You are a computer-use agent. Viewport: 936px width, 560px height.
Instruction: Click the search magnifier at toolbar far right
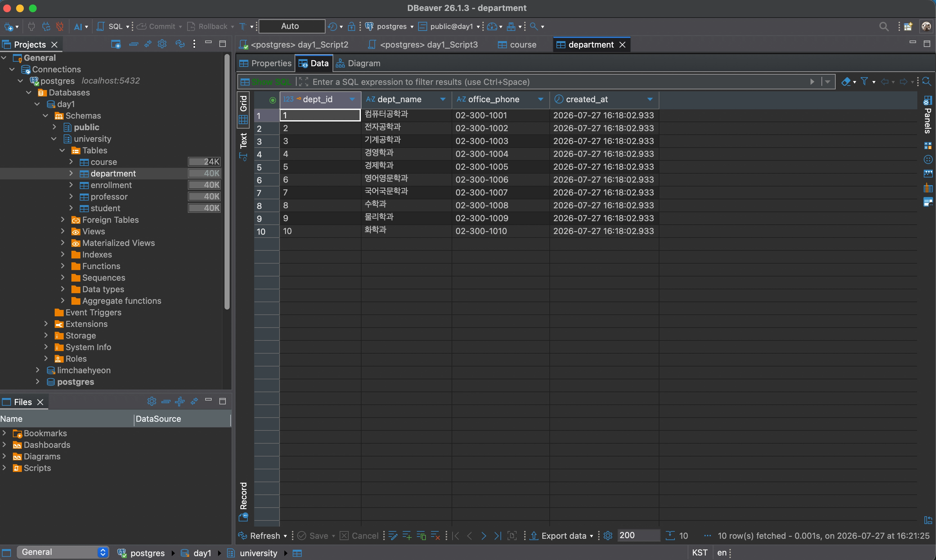tap(884, 26)
